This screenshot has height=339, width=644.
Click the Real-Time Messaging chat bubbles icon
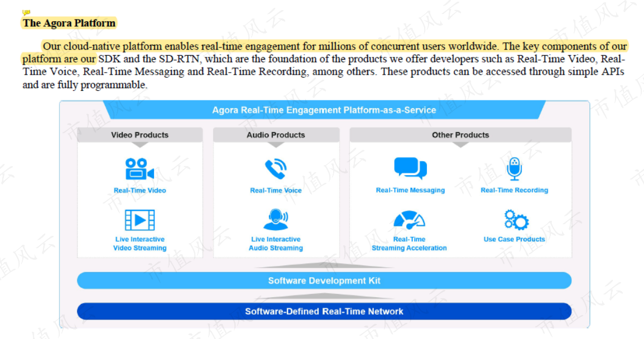[410, 168]
